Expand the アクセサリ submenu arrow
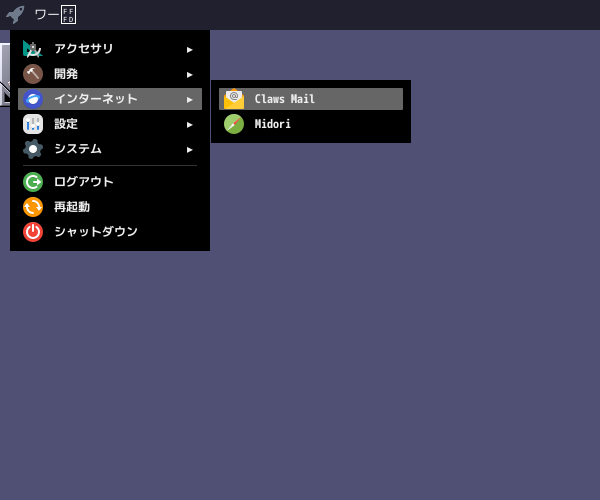600x500 pixels. point(189,50)
